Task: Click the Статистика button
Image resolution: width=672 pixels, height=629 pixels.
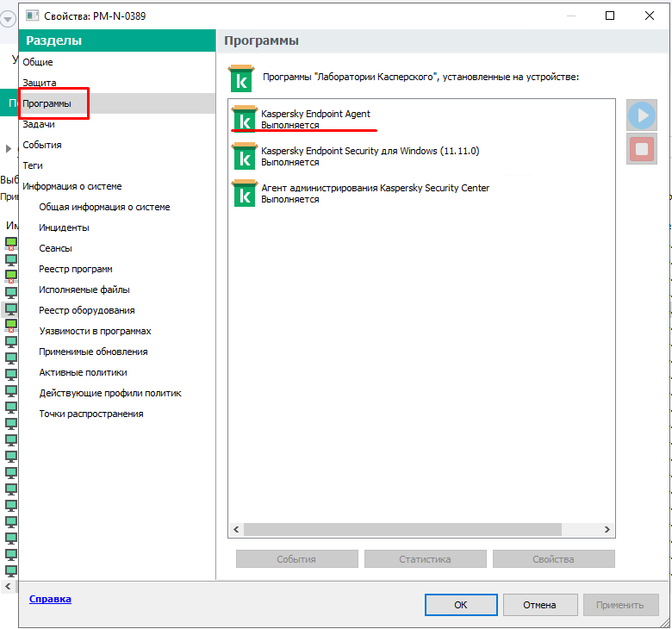Action: [425, 559]
